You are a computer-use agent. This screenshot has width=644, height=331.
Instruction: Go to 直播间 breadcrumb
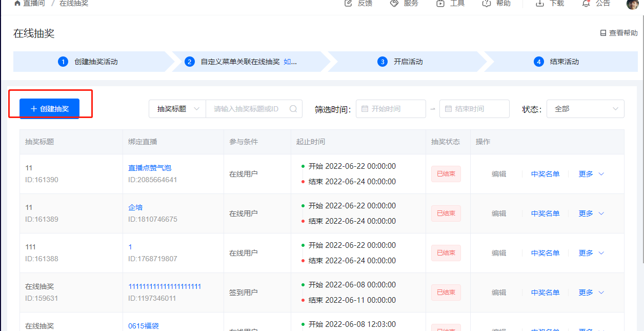click(34, 3)
